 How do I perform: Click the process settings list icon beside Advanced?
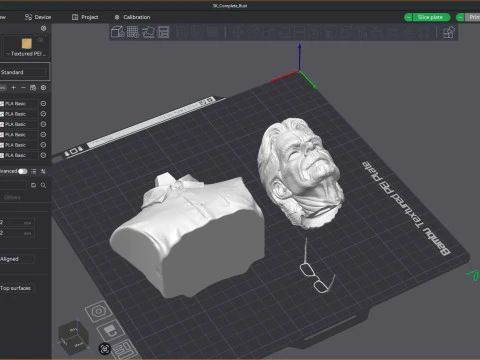pyautogui.click(x=33, y=171)
